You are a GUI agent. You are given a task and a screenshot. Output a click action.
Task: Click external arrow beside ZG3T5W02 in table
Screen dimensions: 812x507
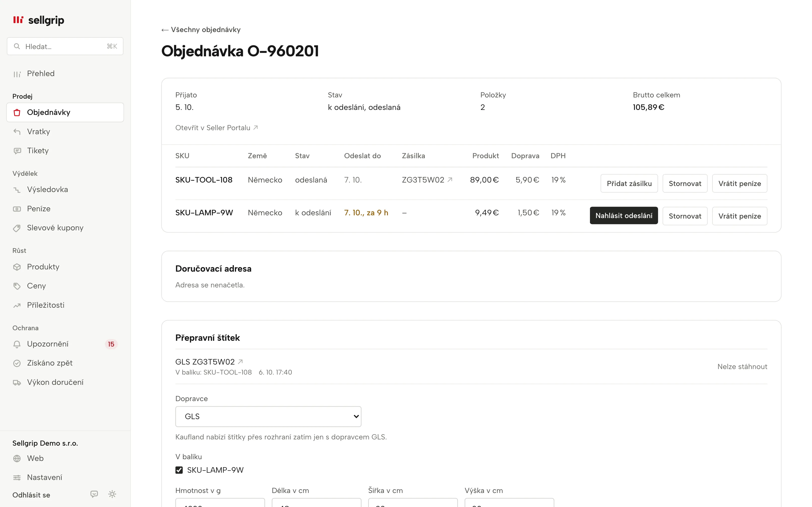coord(450,180)
